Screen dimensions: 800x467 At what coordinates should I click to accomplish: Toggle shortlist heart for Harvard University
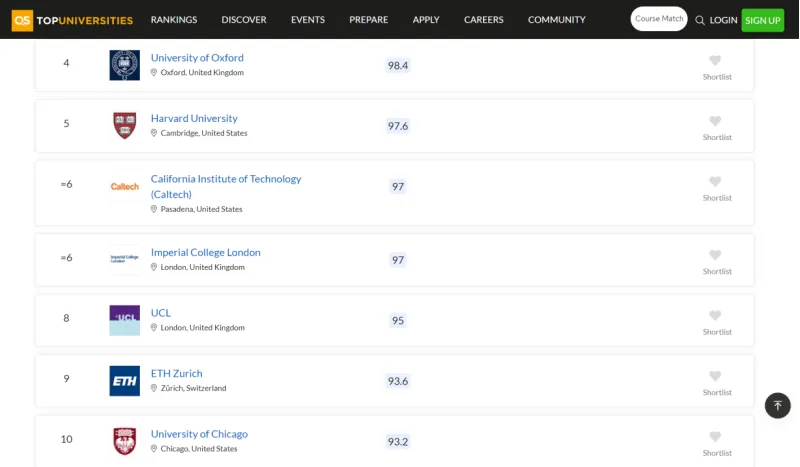715,122
